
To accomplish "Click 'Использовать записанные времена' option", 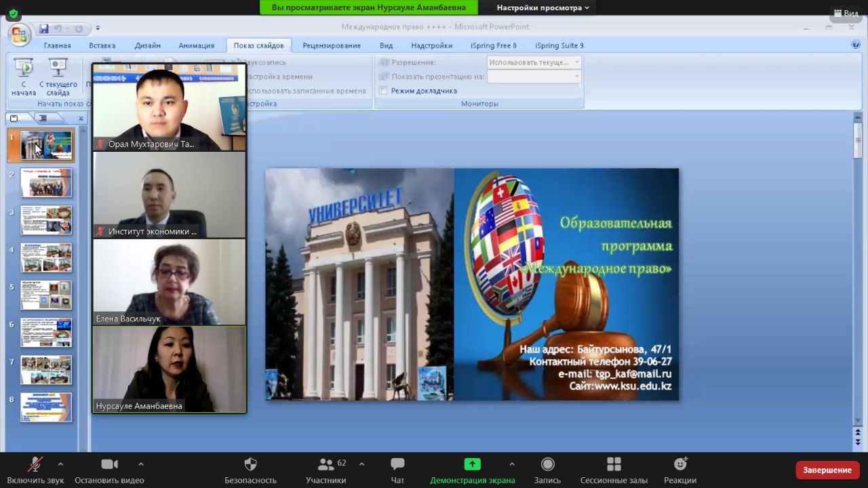I will point(306,90).
